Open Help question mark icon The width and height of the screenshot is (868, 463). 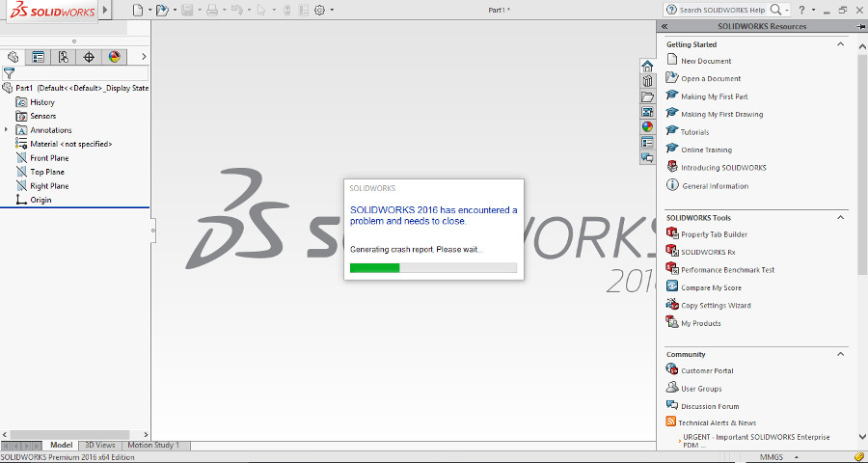801,10
